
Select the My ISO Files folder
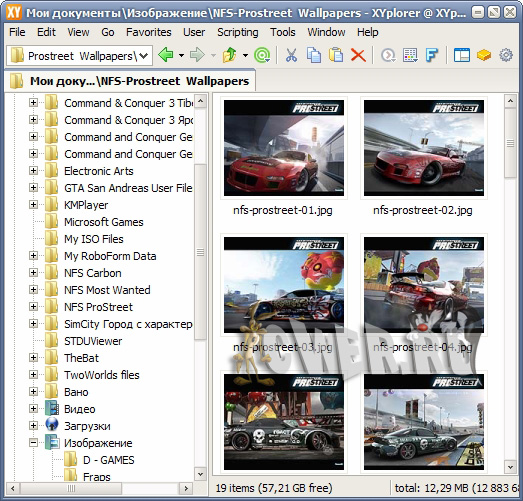[94, 239]
